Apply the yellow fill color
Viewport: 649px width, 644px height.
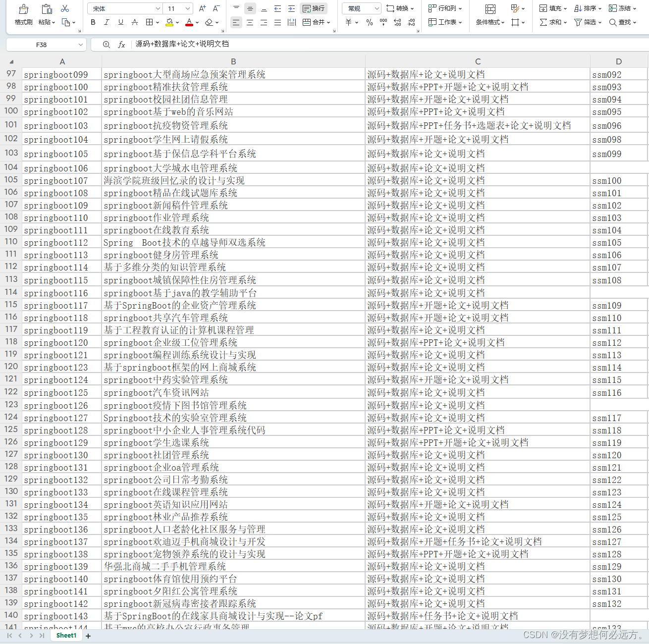tap(169, 22)
